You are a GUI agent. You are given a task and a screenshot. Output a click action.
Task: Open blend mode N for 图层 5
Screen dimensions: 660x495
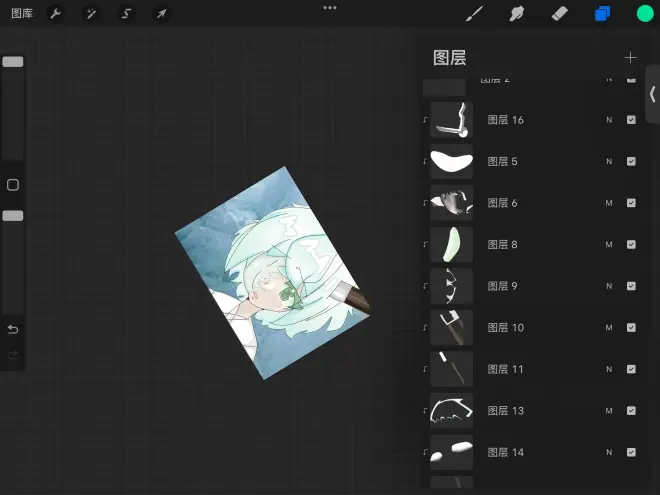[608, 162]
